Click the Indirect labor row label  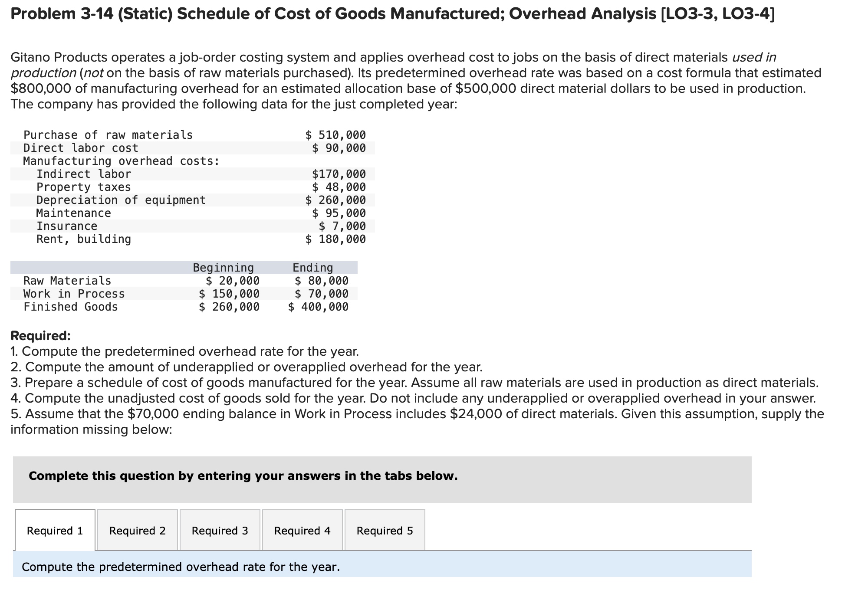(x=84, y=174)
